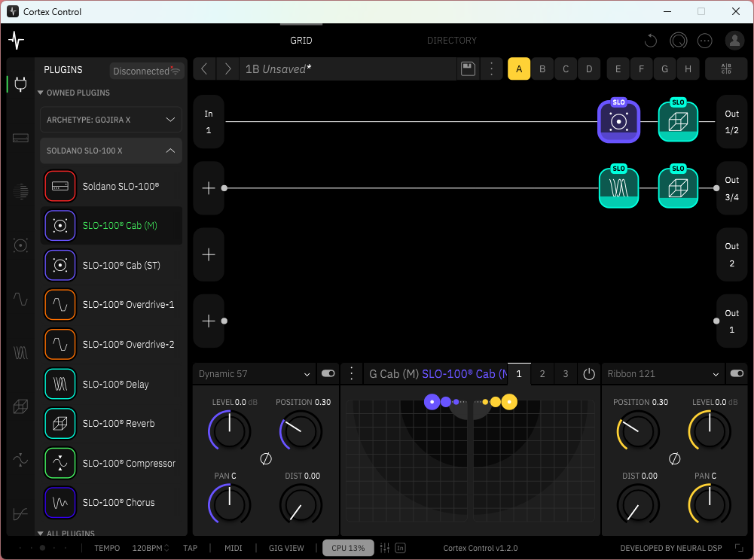Go to previous preset with left chevron
The image size is (754, 560).
pyautogui.click(x=204, y=68)
